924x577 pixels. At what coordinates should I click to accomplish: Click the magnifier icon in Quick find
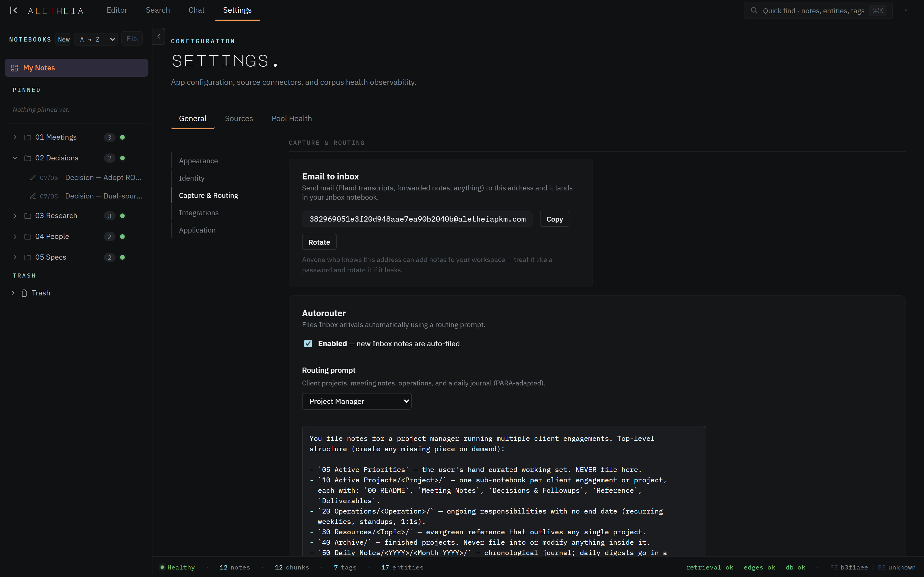click(754, 11)
